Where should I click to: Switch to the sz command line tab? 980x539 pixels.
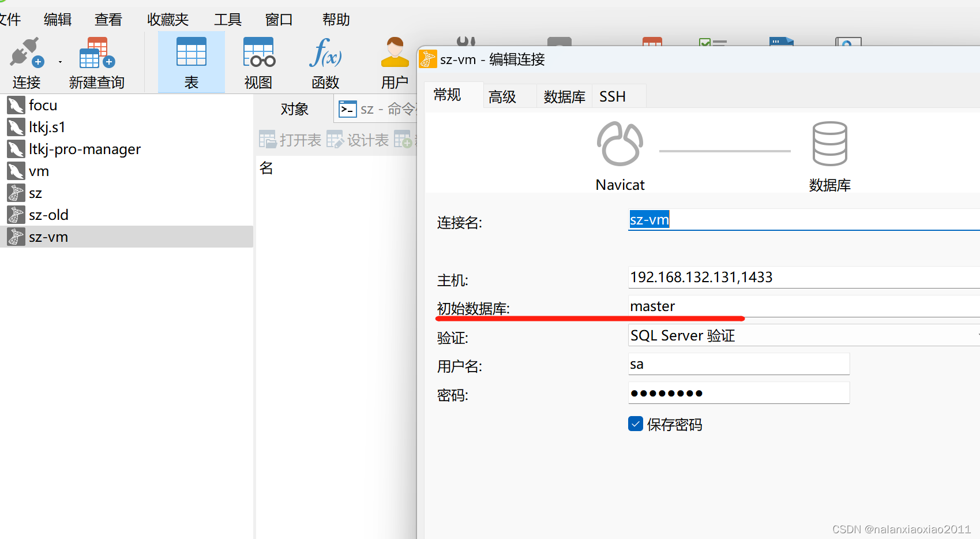pos(376,109)
